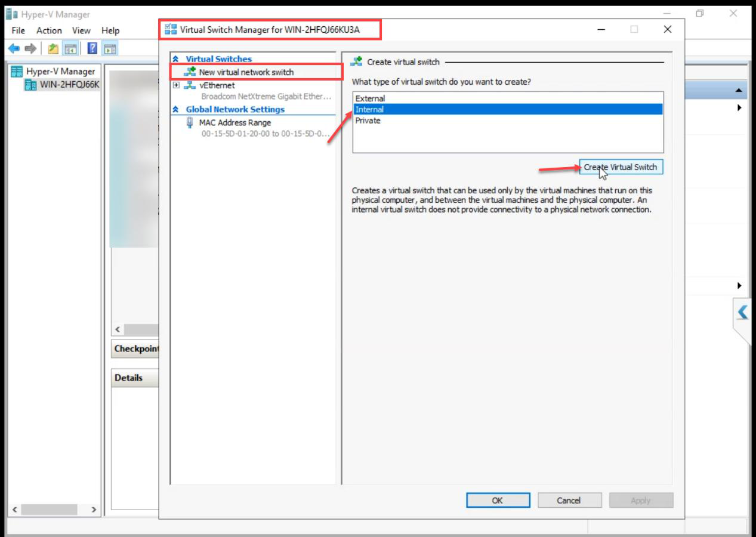Click the Create Virtual Switch button
Viewport: 756px width, 537px height.
[621, 167]
